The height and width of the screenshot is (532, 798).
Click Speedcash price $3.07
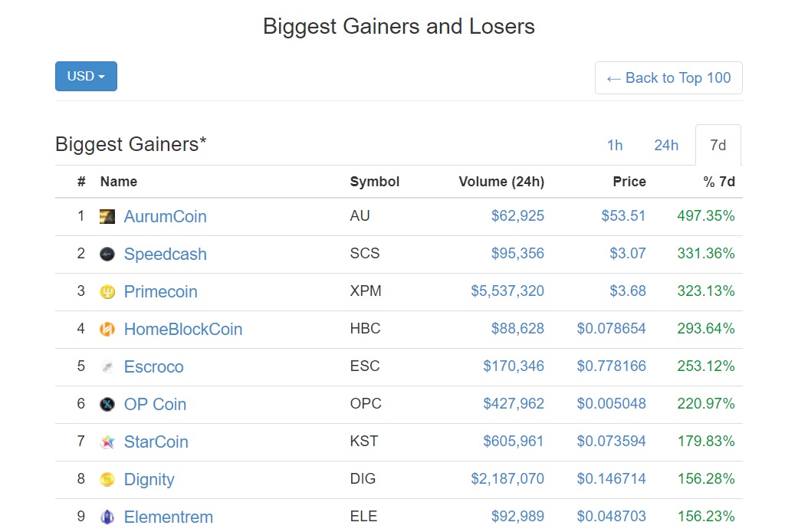coord(628,254)
